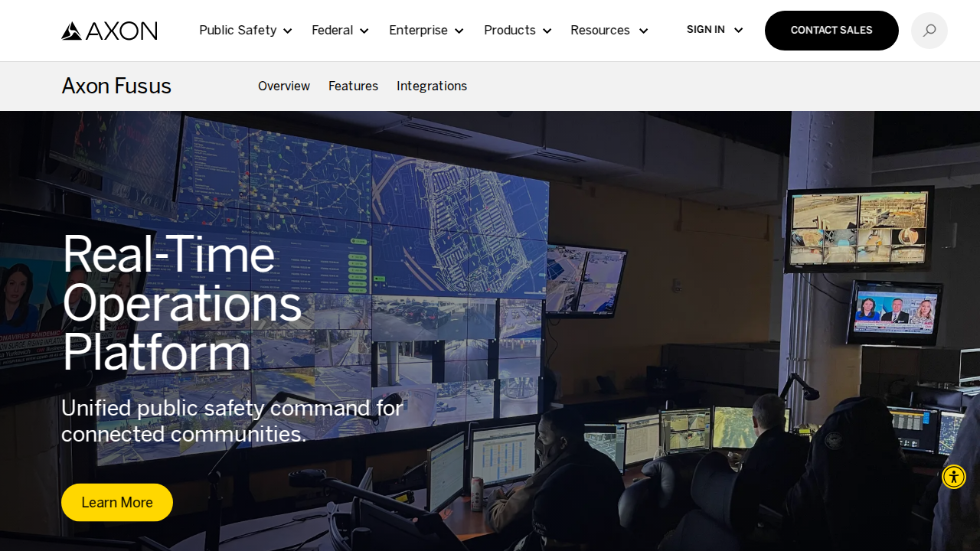
Task: Click the SIGN IN text
Action: coord(706,30)
